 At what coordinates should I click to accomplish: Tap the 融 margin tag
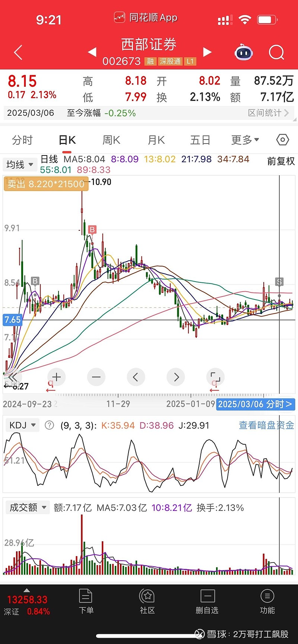pyautogui.click(x=150, y=61)
